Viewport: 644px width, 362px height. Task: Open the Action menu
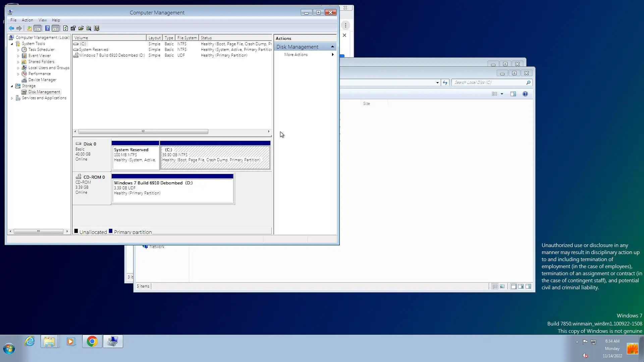point(27,20)
